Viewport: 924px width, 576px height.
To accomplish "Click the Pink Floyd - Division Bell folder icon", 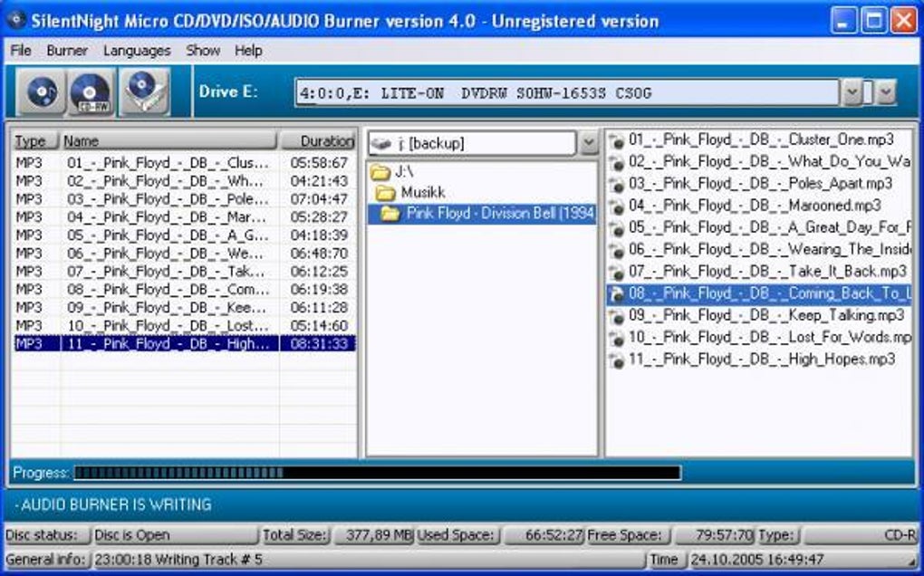I will click(390, 213).
